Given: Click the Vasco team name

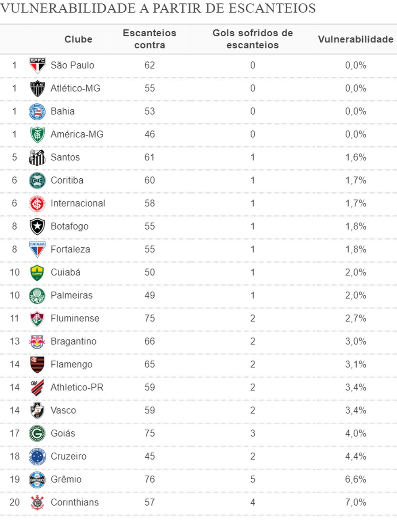Looking at the screenshot, I should click(63, 410).
